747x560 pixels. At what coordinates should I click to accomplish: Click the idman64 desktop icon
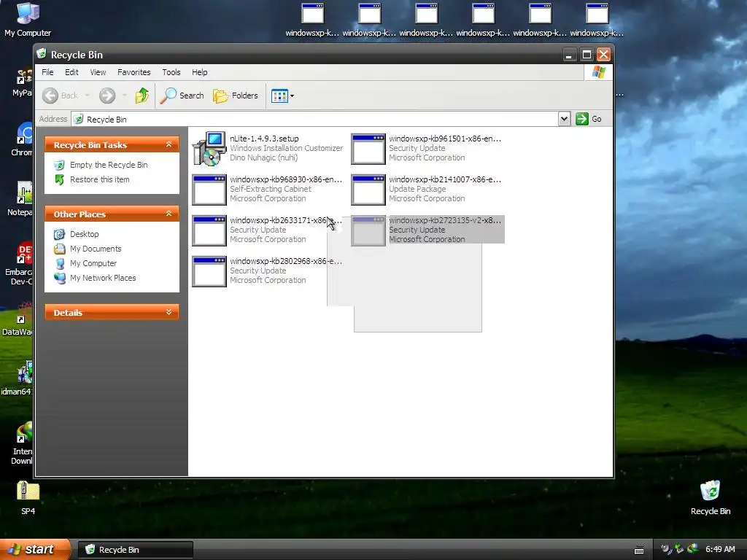tap(24, 373)
